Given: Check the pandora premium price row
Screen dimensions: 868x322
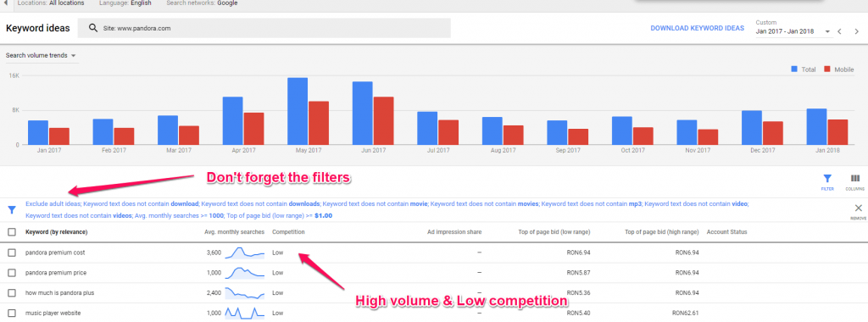Looking at the screenshot, I should tap(12, 273).
